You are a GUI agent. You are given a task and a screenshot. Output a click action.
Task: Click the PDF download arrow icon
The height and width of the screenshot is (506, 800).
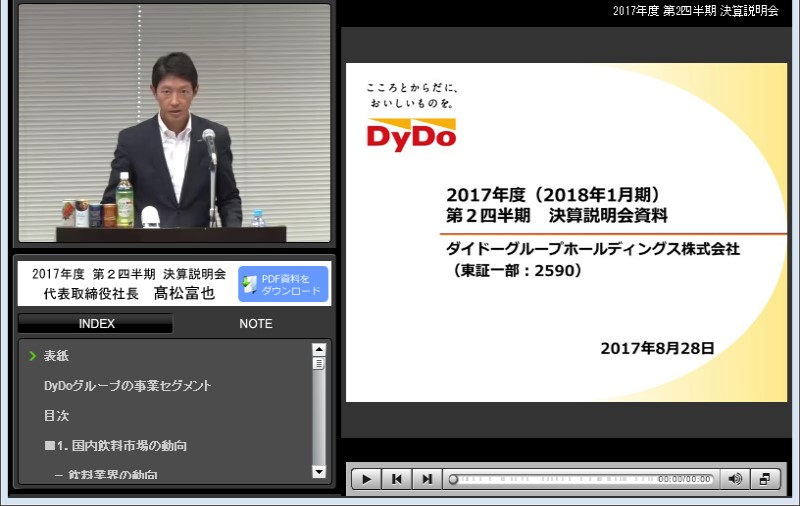tap(249, 284)
